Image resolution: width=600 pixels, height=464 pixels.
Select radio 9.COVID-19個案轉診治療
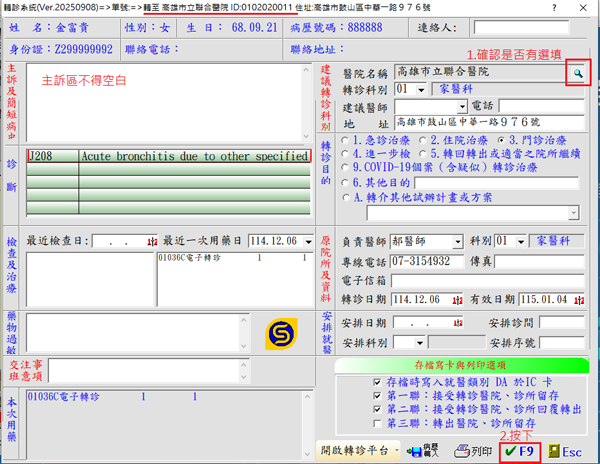coord(346,169)
